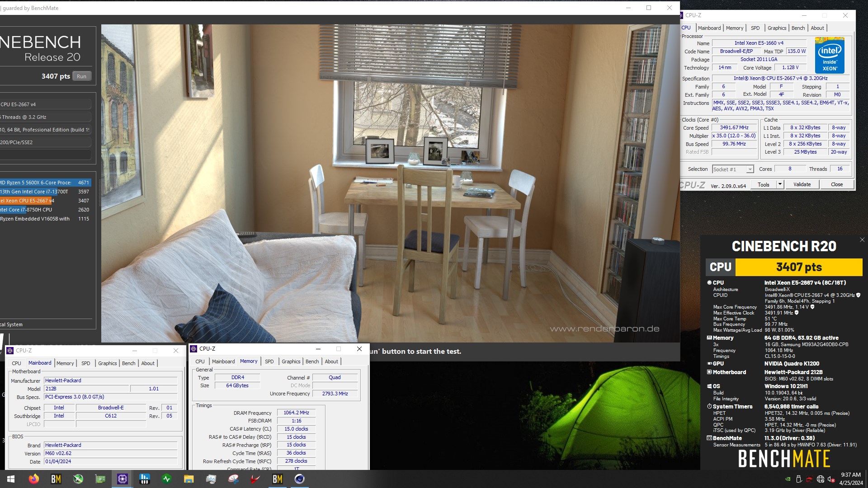868x488 pixels.
Task: Select About tab in Mainboard CPU-Z window
Action: pos(148,363)
